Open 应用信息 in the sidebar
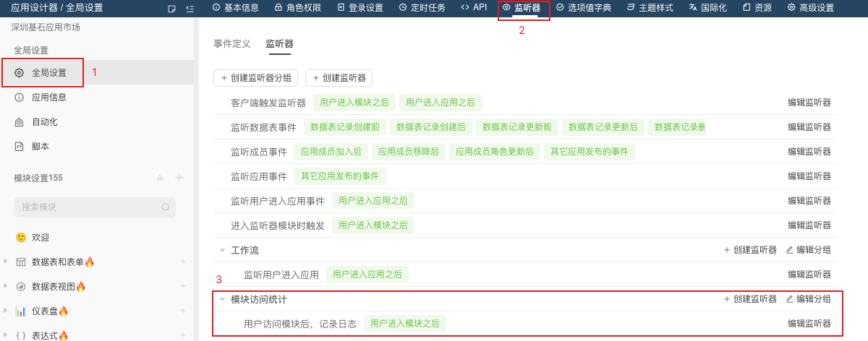 [x=48, y=98]
